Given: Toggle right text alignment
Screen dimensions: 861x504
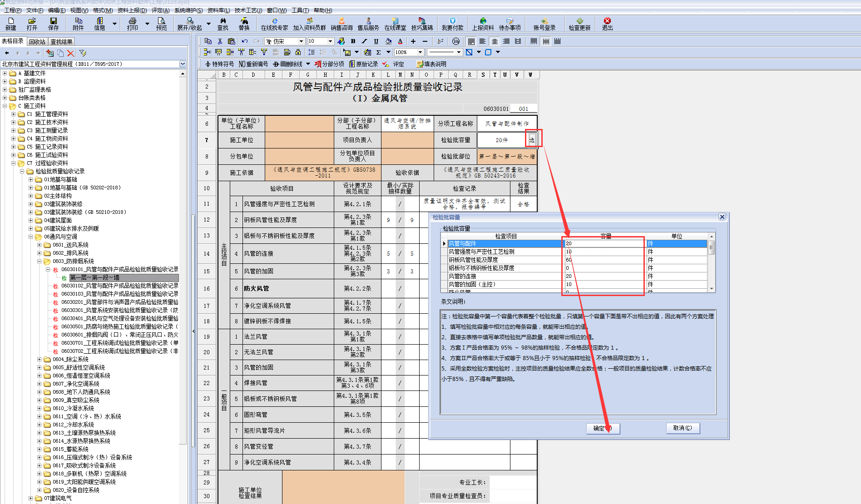Looking at the screenshot, I should click(506, 41).
